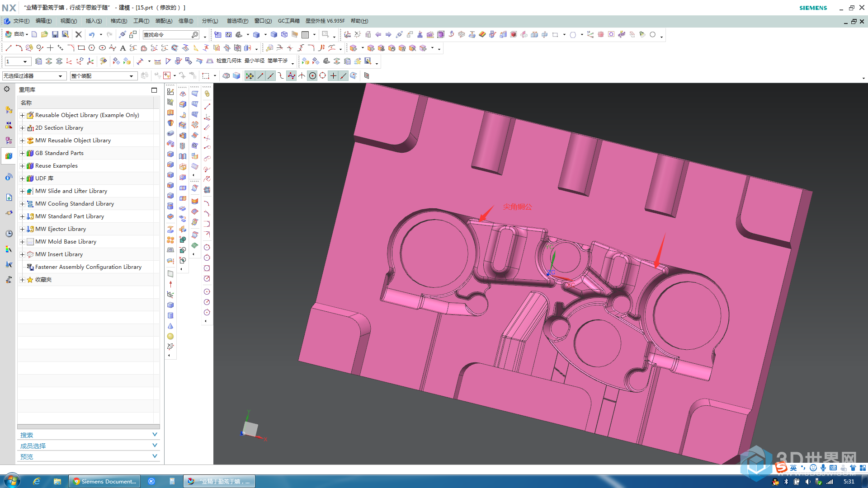This screenshot has width=868, height=488.
Task: Select the Tube feature tool
Action: point(170,133)
